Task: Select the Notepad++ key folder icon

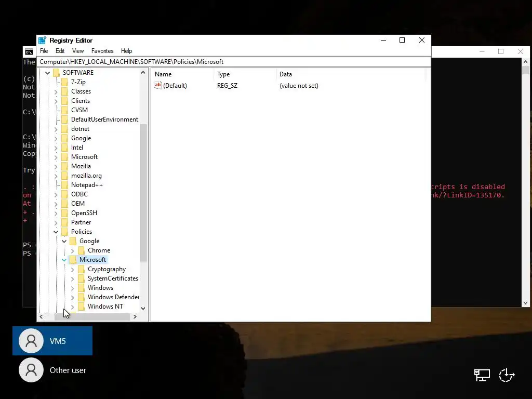Action: [64, 185]
